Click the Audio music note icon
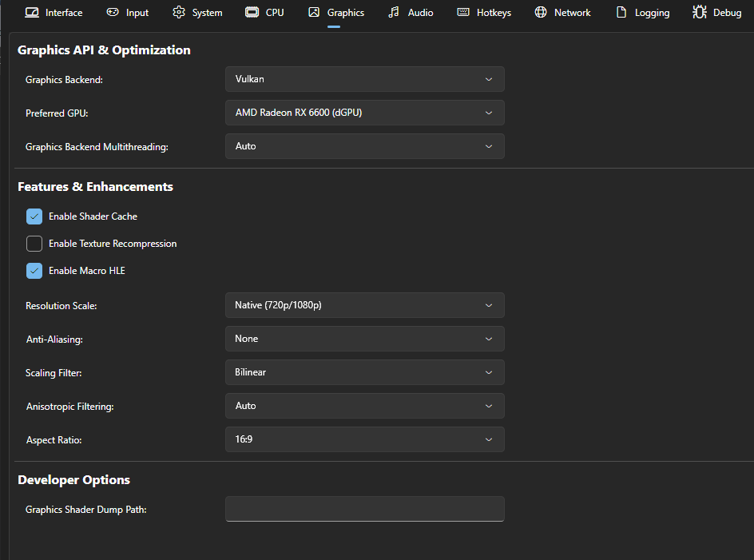 tap(394, 12)
